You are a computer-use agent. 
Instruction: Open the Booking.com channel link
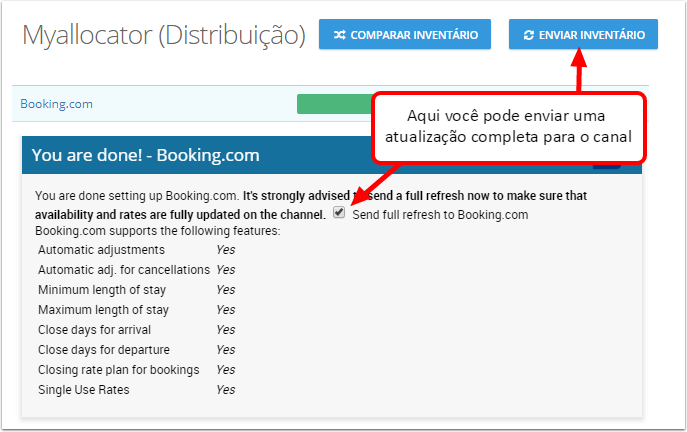(x=57, y=104)
